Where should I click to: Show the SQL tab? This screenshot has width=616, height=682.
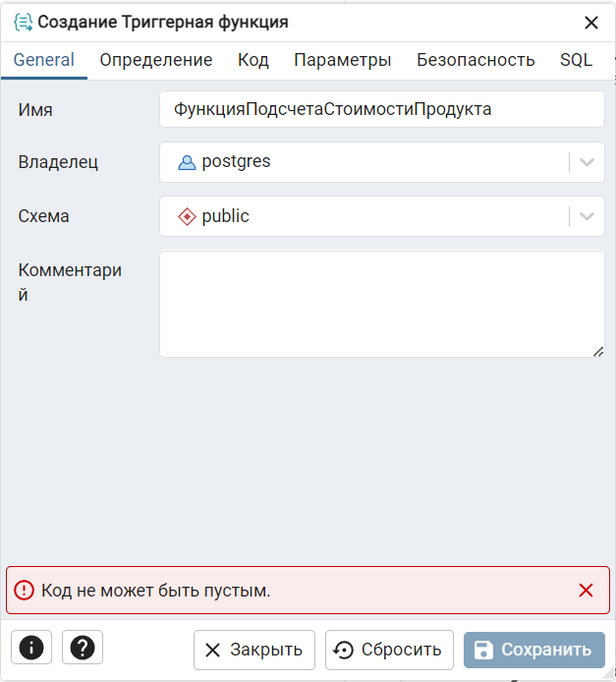pyautogui.click(x=576, y=60)
